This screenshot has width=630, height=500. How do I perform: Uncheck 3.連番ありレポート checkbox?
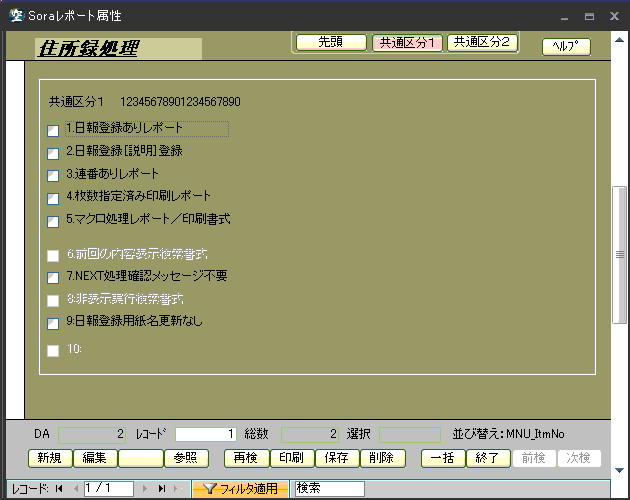pyautogui.click(x=53, y=176)
